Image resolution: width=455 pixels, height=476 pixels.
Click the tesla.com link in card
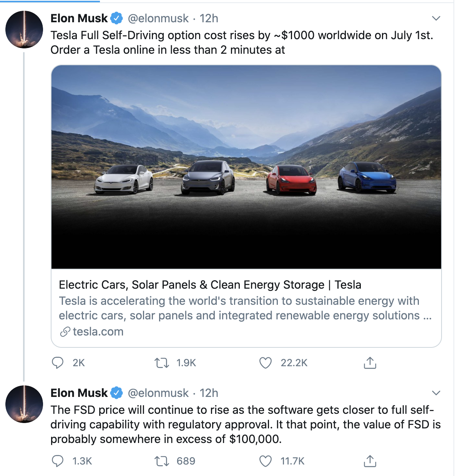coord(98,332)
